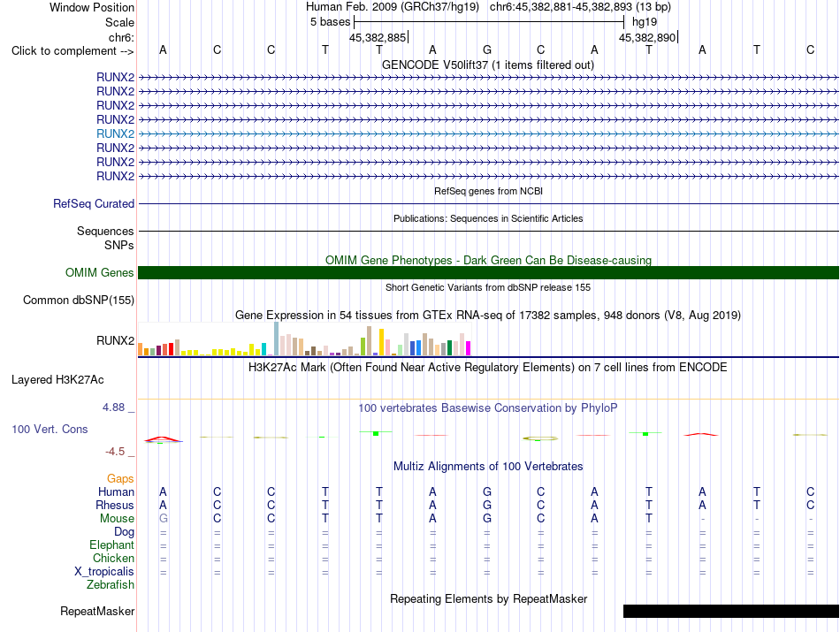Click the magenta bar ending the GTEx chart
Screen dimensions: 840x632
[x=469, y=348]
